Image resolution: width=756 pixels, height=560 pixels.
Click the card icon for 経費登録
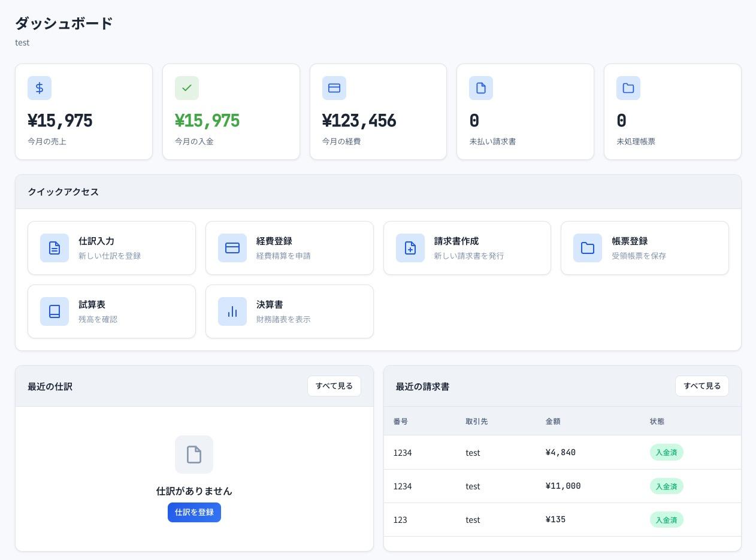pyautogui.click(x=232, y=248)
